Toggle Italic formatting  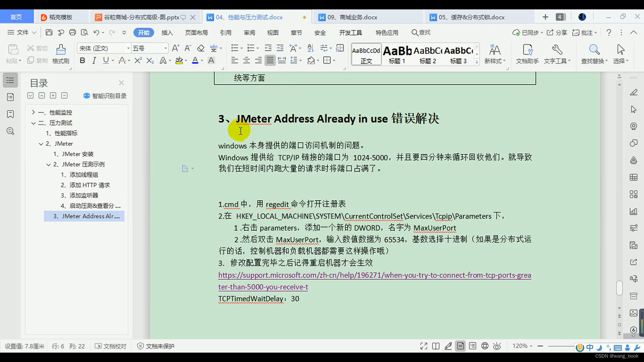pyautogui.click(x=94, y=60)
